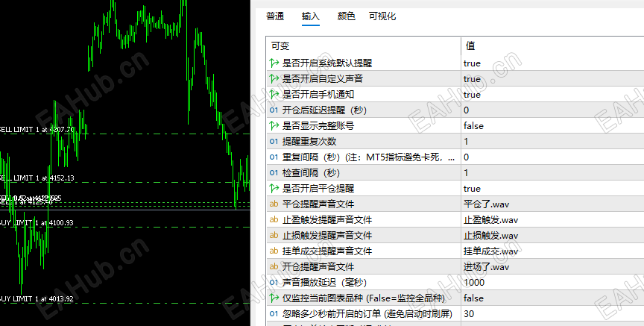Select the 输入 tab
The height and width of the screenshot is (326, 644).
[x=311, y=16]
